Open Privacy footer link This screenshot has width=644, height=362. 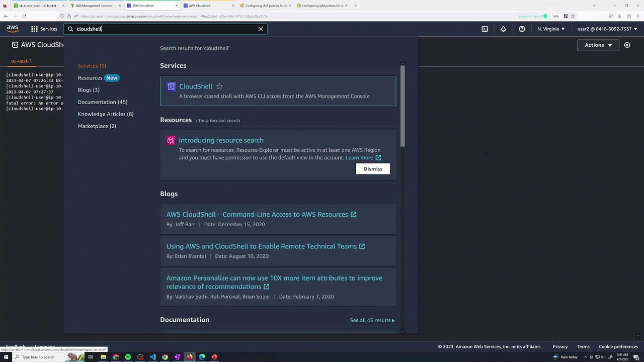[560, 346]
